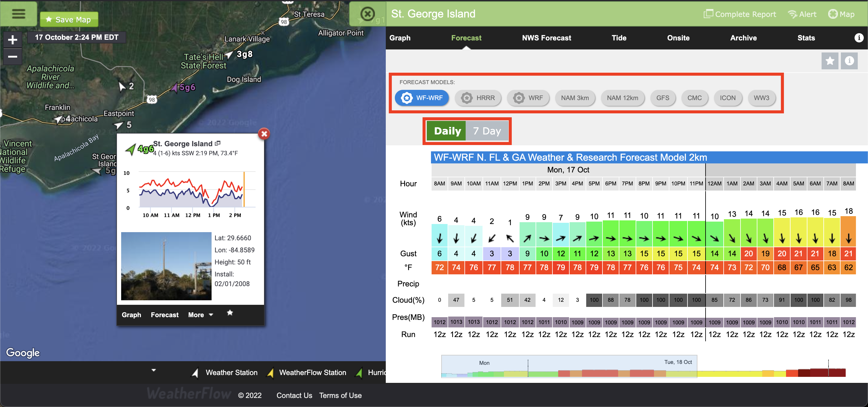Select the NAM 12km model
Viewport: 868px width, 407px height.
click(622, 98)
